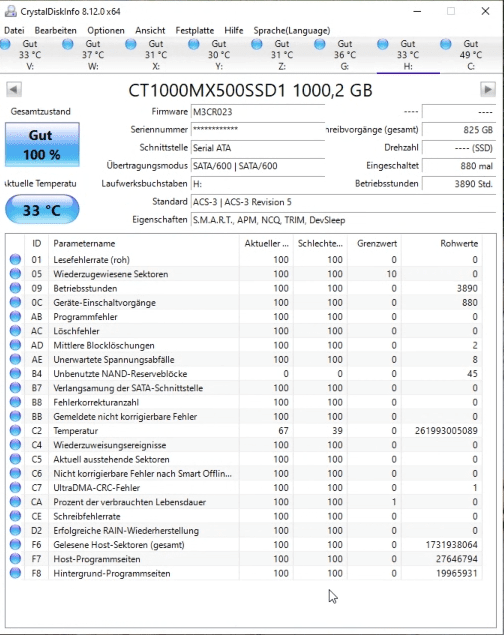504x635 pixels.
Task: Click status icon of Geräte-Einschaltvorgänge row
Action: [x=15, y=303]
